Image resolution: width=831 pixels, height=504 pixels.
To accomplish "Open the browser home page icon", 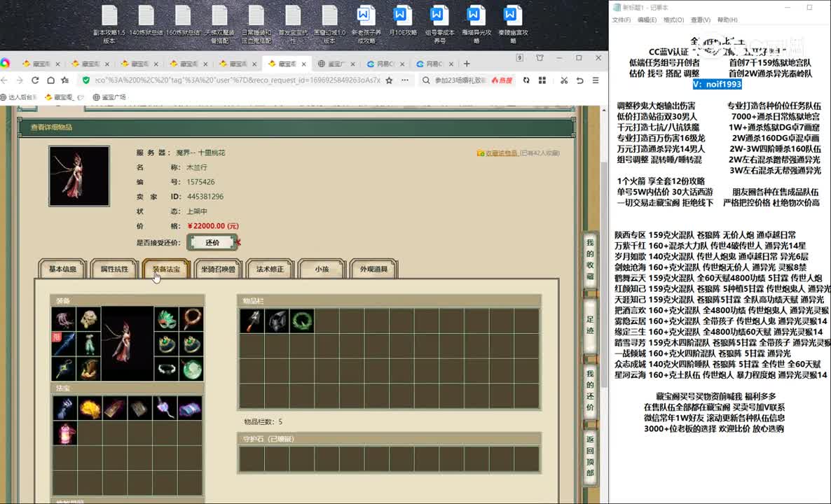I will [50, 80].
